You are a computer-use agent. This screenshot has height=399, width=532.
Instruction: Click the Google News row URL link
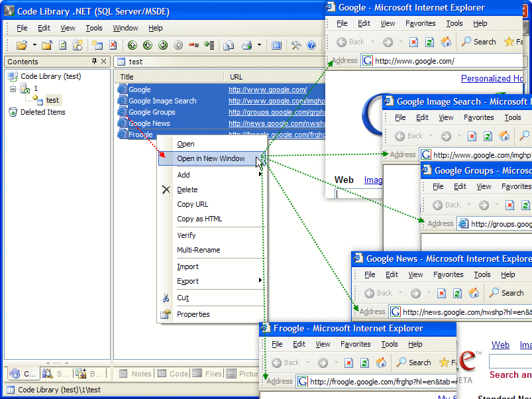pos(276,123)
